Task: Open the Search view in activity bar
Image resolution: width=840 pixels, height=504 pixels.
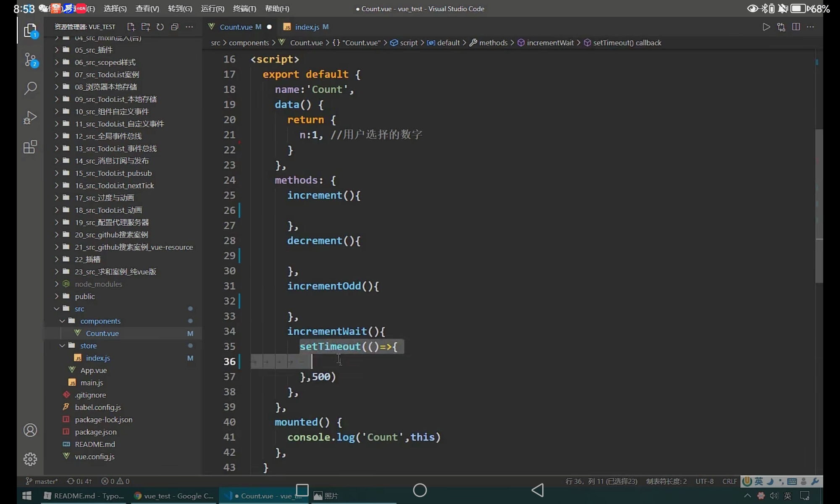Action: click(x=30, y=88)
